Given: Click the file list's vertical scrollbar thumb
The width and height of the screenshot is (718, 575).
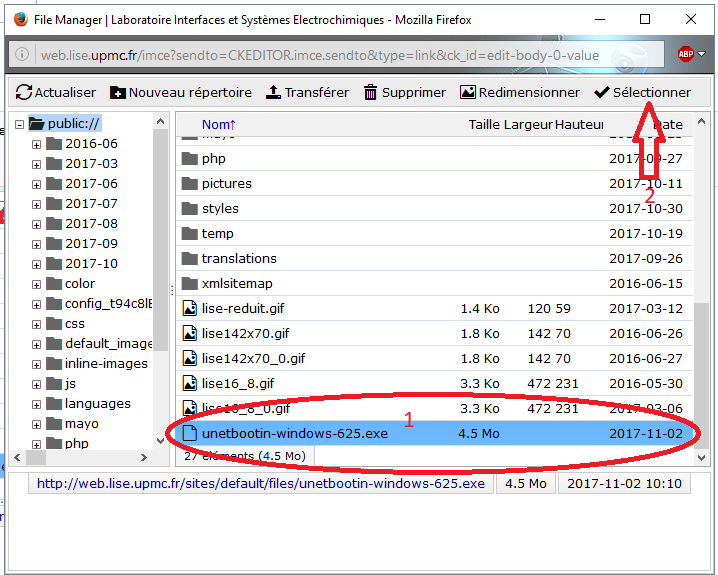Looking at the screenshot, I should [x=701, y=375].
